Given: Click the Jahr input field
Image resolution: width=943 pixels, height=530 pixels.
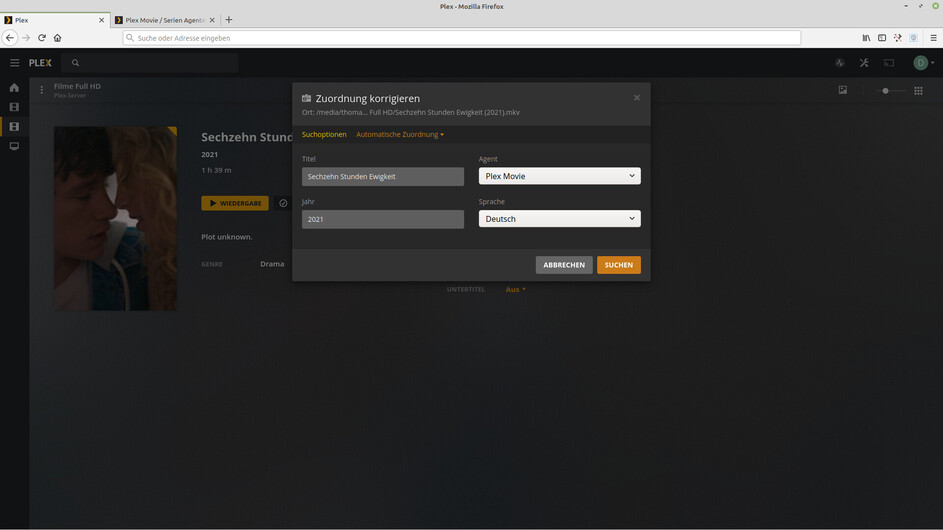Looking at the screenshot, I should (382, 219).
